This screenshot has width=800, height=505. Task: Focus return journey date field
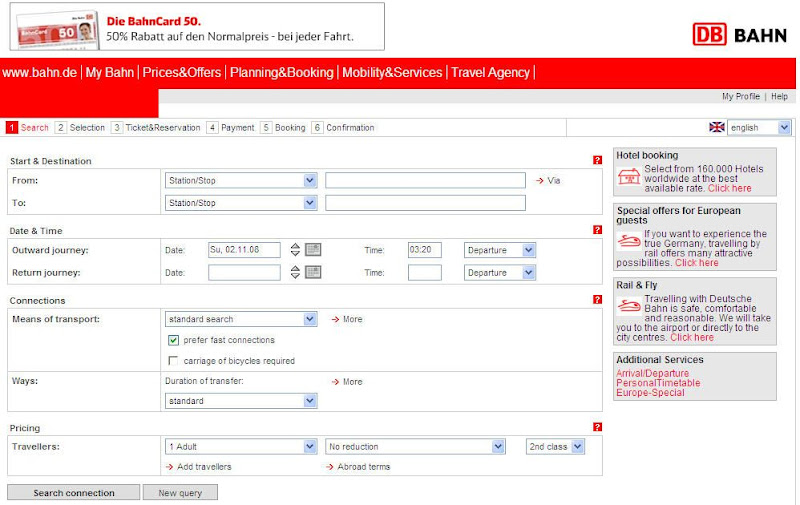pyautogui.click(x=244, y=272)
